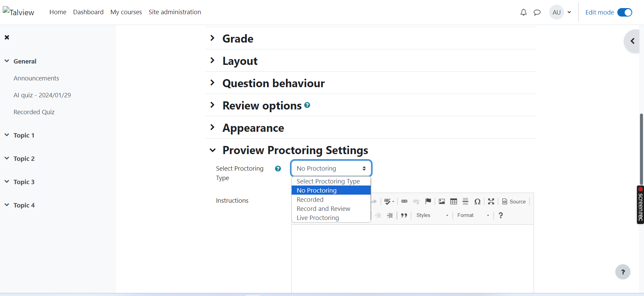The width and height of the screenshot is (644, 296).
Task: Collapse Topic 1 in course index
Action: point(7,135)
